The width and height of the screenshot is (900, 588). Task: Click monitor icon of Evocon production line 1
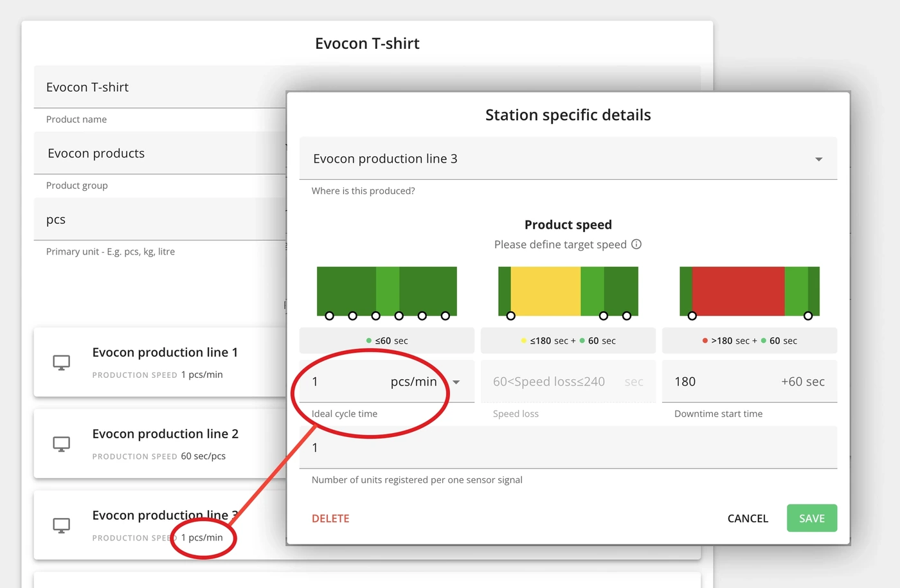(61, 363)
